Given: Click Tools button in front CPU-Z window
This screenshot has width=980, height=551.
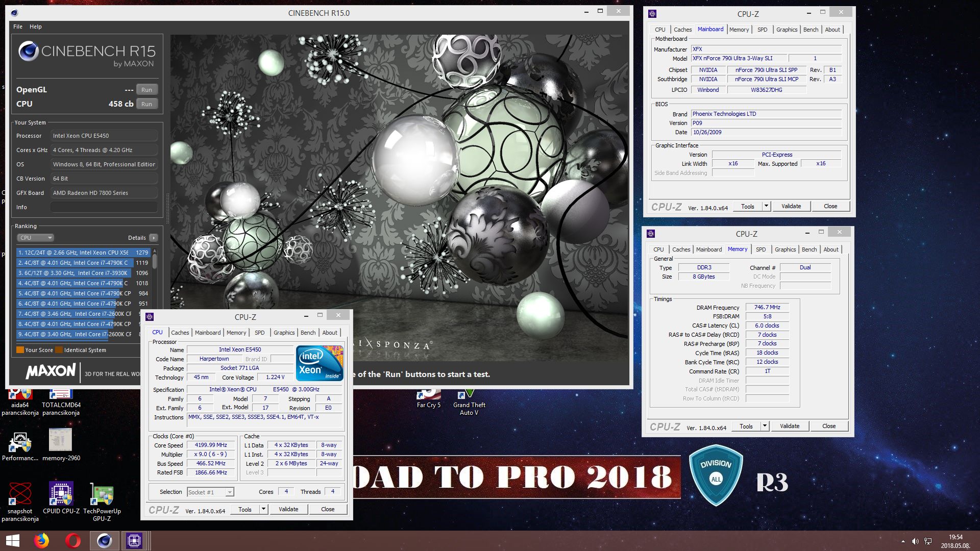Looking at the screenshot, I should (245, 509).
